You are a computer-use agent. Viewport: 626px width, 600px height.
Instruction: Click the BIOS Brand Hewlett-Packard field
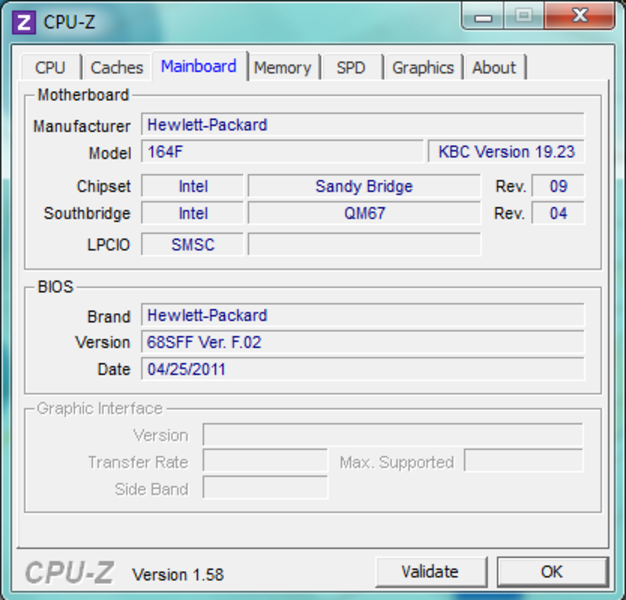(x=363, y=315)
